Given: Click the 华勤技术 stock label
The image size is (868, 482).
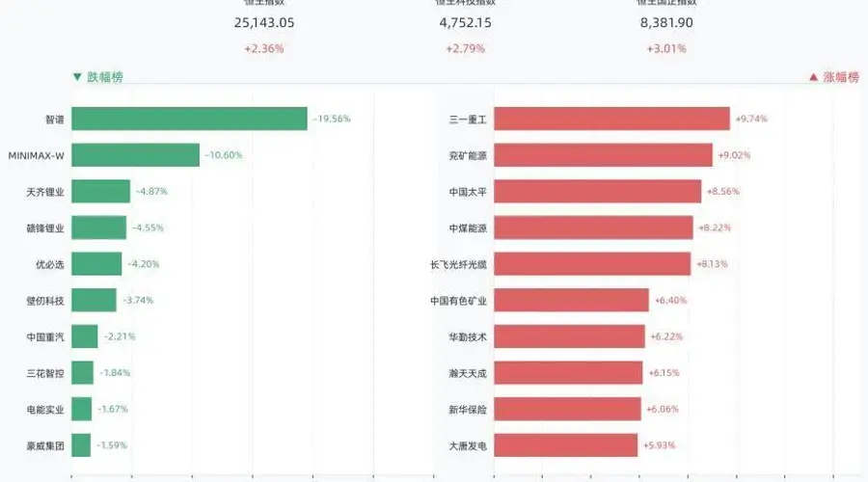Looking at the screenshot, I should point(468,336).
